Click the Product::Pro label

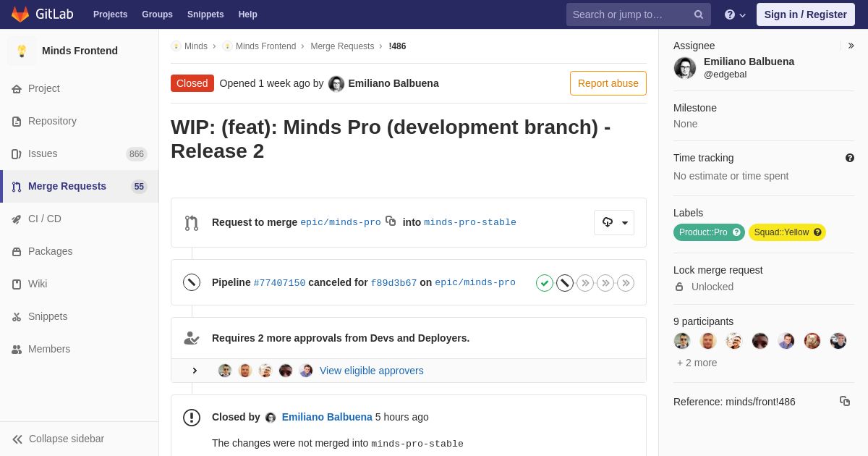point(709,232)
